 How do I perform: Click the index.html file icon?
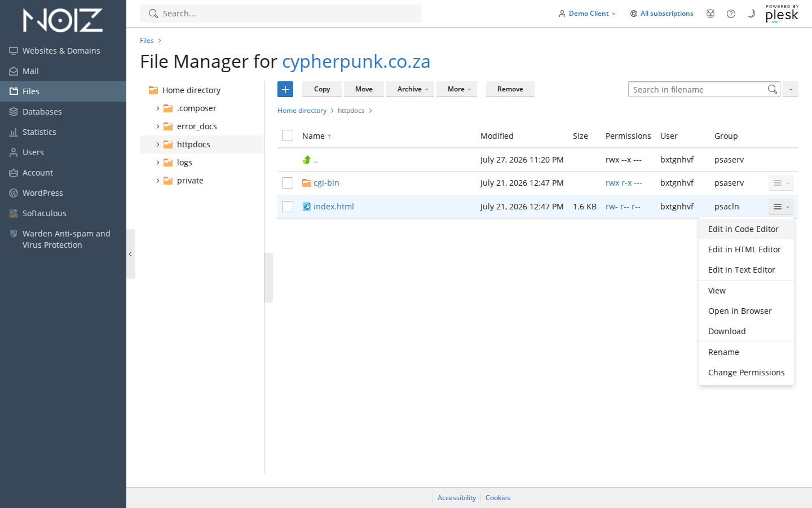307,207
